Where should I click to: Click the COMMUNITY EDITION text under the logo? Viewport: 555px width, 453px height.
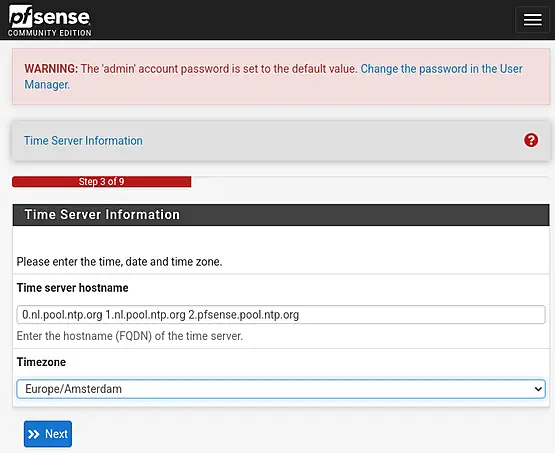pyautogui.click(x=50, y=33)
